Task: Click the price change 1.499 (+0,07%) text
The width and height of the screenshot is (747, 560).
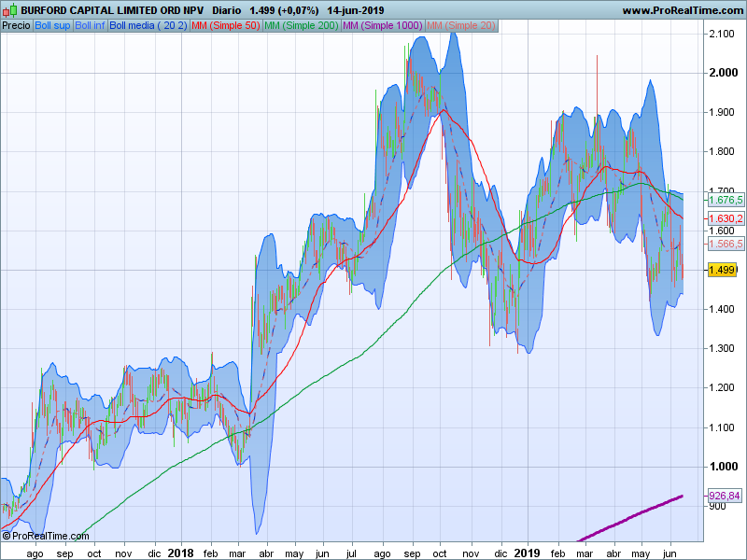Action: click(x=284, y=10)
